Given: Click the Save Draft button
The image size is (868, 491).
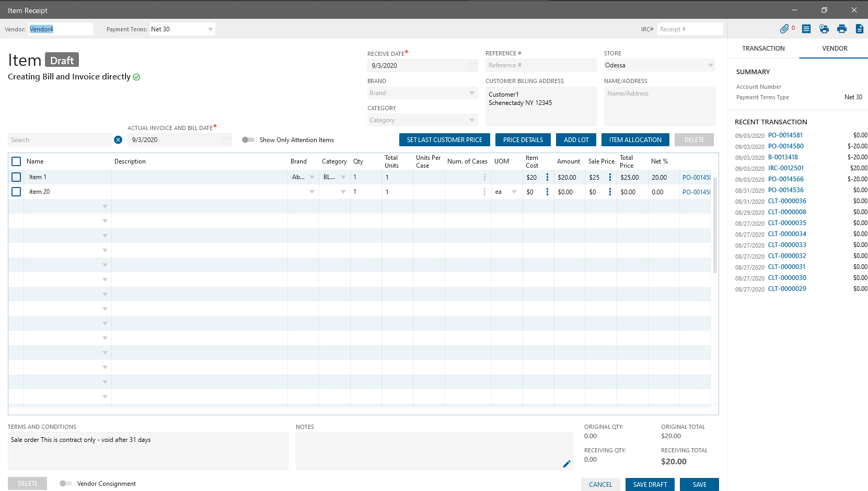Looking at the screenshot, I should point(650,485).
